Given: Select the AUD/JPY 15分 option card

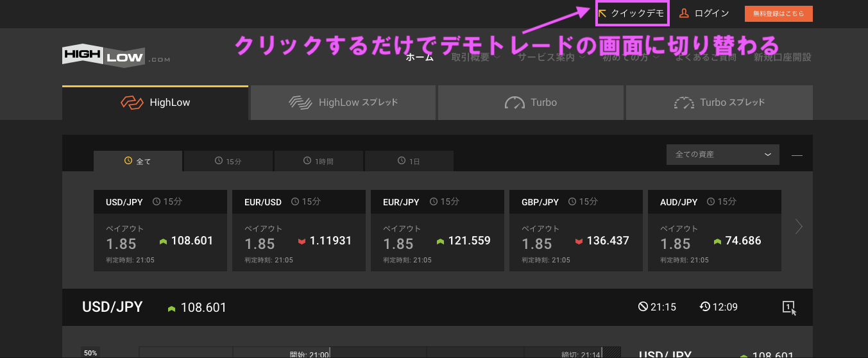Looking at the screenshot, I should click(715, 230).
